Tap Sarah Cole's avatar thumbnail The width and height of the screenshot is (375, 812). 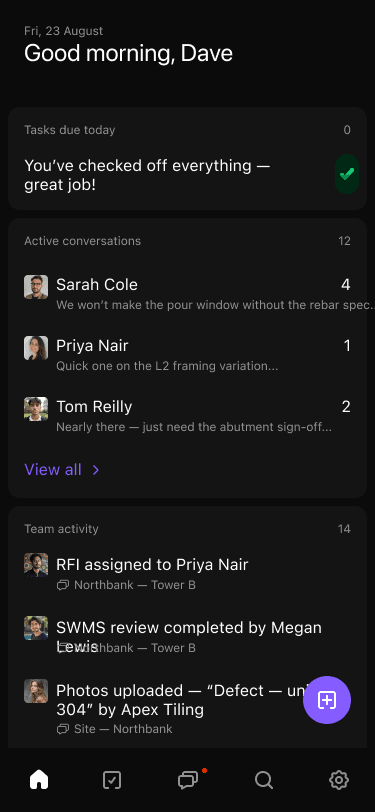click(x=36, y=287)
